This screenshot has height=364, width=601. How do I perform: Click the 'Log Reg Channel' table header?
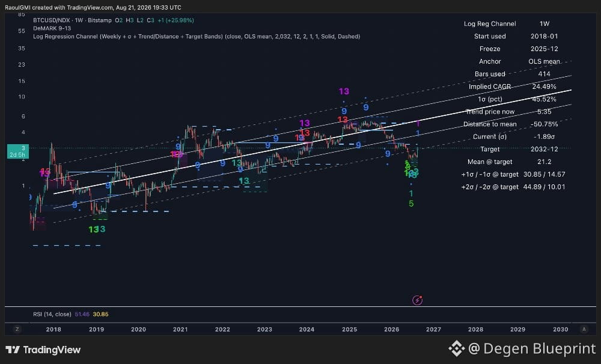click(x=490, y=24)
